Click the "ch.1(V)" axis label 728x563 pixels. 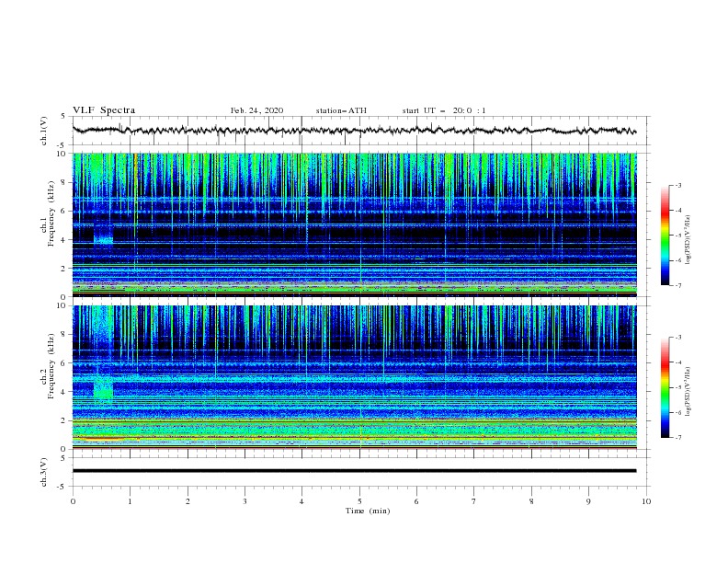coord(44,131)
